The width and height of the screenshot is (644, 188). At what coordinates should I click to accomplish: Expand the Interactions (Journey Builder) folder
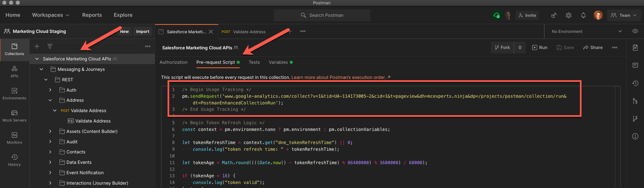(50, 183)
